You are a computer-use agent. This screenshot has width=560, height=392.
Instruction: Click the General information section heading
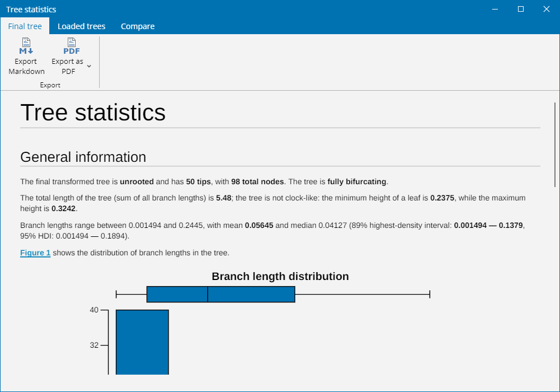point(83,157)
